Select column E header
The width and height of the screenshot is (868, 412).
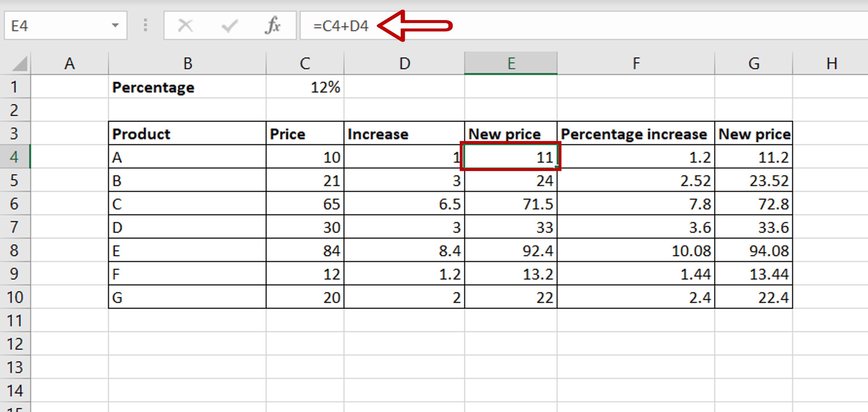[510, 63]
